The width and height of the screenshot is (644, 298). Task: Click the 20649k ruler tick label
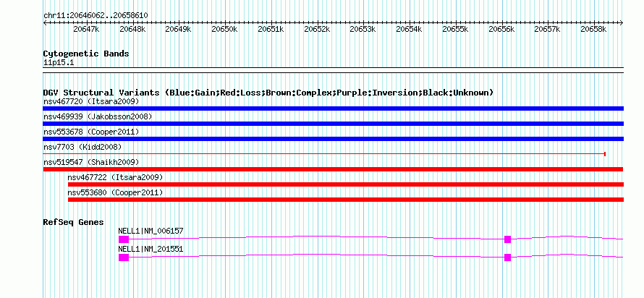coord(178,30)
